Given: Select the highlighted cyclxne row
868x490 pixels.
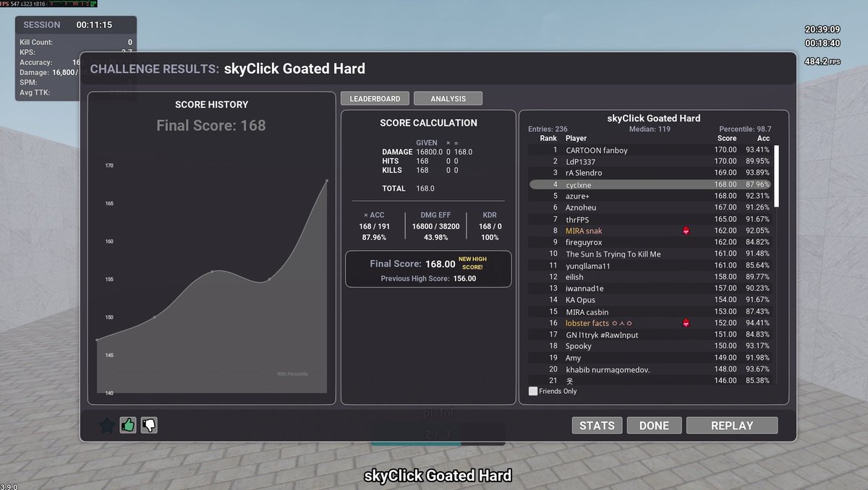Looking at the screenshot, I should pos(650,184).
